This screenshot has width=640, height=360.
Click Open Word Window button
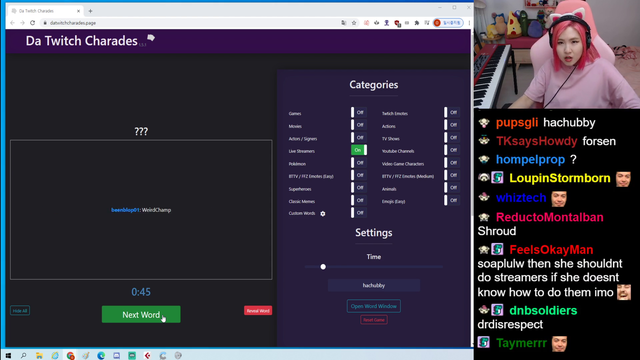coord(373,306)
